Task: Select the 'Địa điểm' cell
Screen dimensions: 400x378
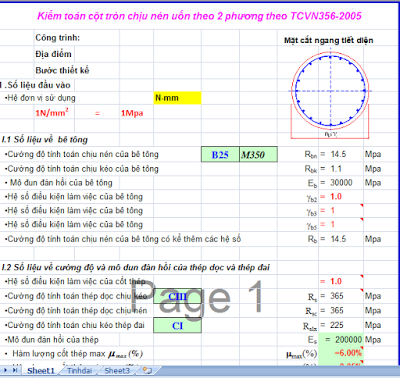Action: click(53, 54)
